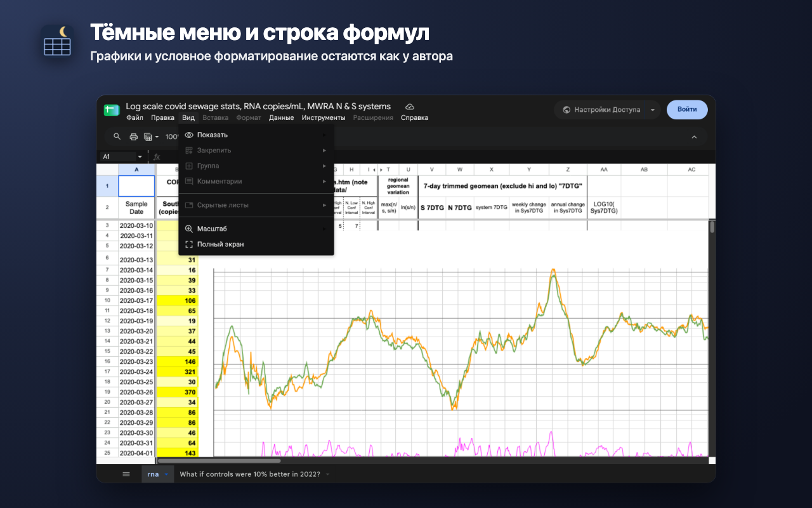The width and height of the screenshot is (812, 508).
Task: Click the search magnifier in the toolbar
Action: pyautogui.click(x=117, y=137)
